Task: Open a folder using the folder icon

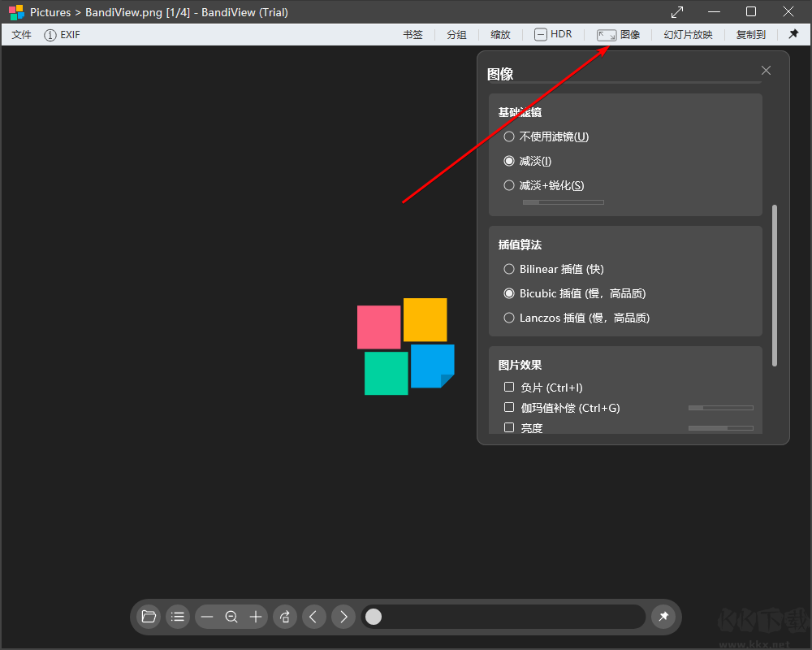Action: pyautogui.click(x=149, y=617)
